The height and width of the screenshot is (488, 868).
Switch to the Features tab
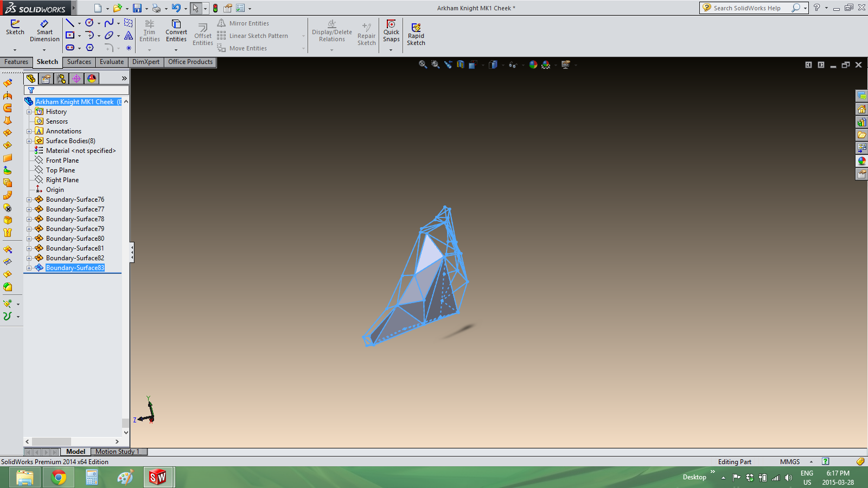click(16, 62)
